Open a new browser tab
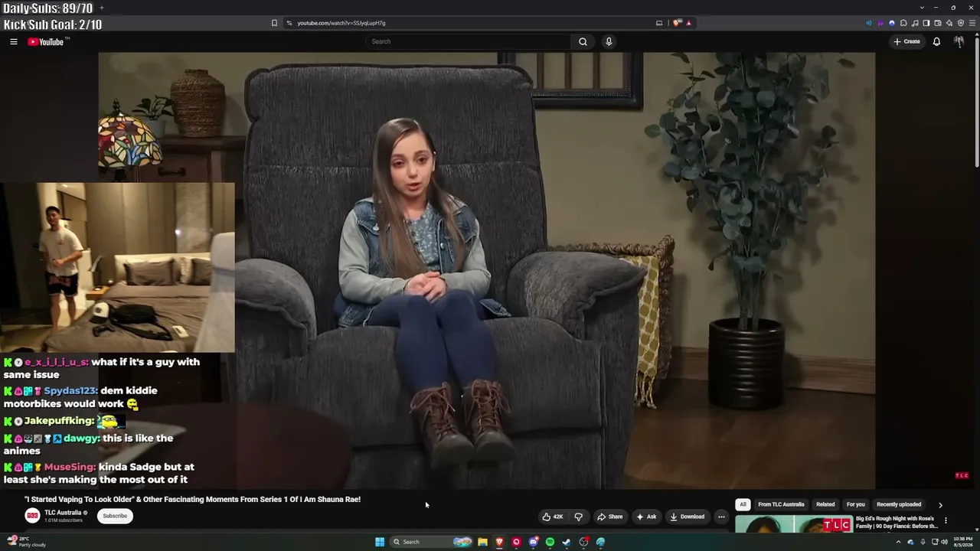 coord(101,8)
